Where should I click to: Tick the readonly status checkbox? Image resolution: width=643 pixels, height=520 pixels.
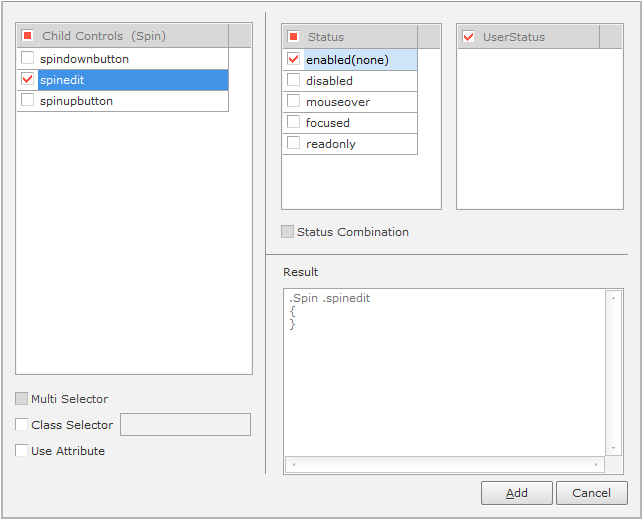tap(294, 143)
